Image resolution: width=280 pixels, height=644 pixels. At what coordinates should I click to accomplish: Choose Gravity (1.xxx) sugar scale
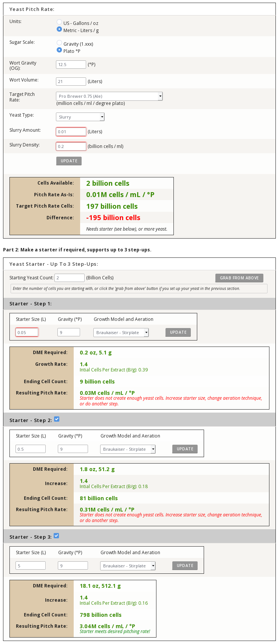(59, 43)
